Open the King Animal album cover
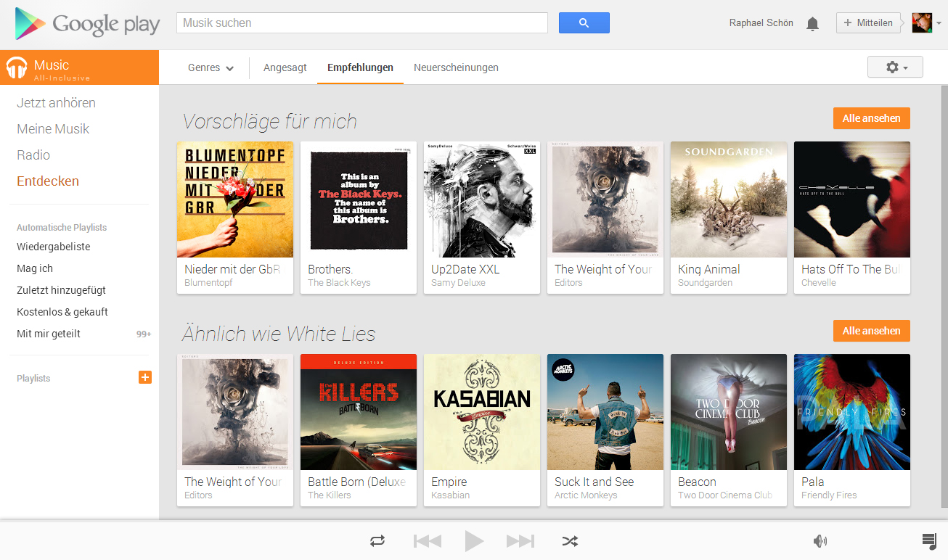Viewport: 948px width, 560px height. [x=729, y=199]
